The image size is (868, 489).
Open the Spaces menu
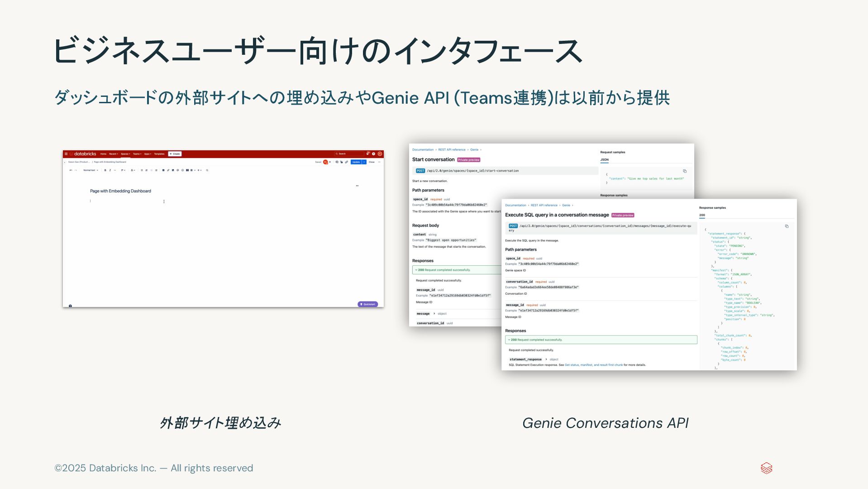125,154
